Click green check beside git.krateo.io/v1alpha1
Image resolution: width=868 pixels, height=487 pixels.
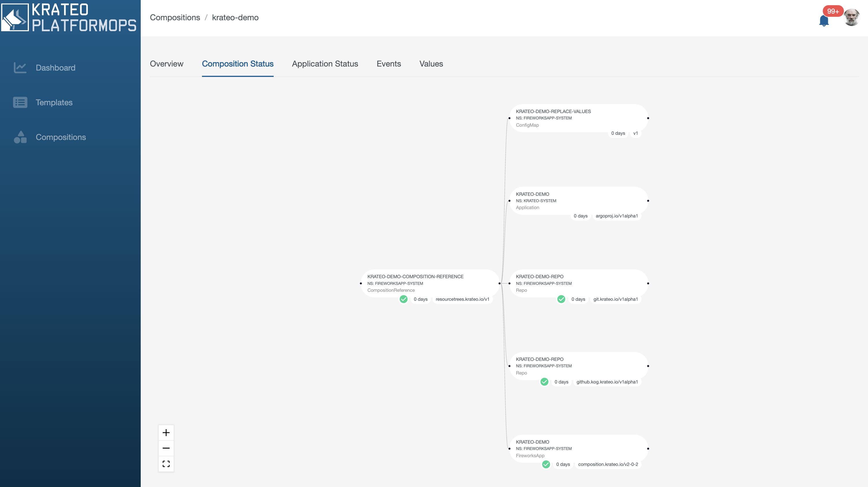point(561,299)
